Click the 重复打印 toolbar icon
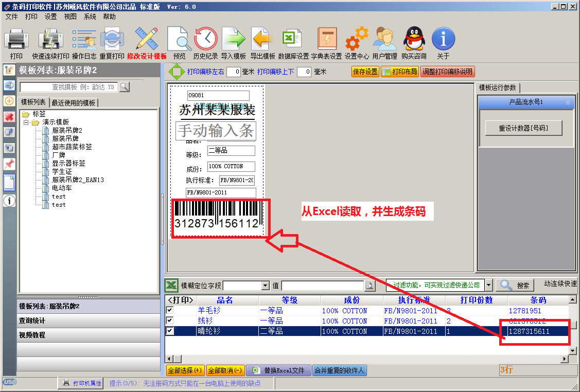This screenshot has height=392, width=580. tap(112, 39)
